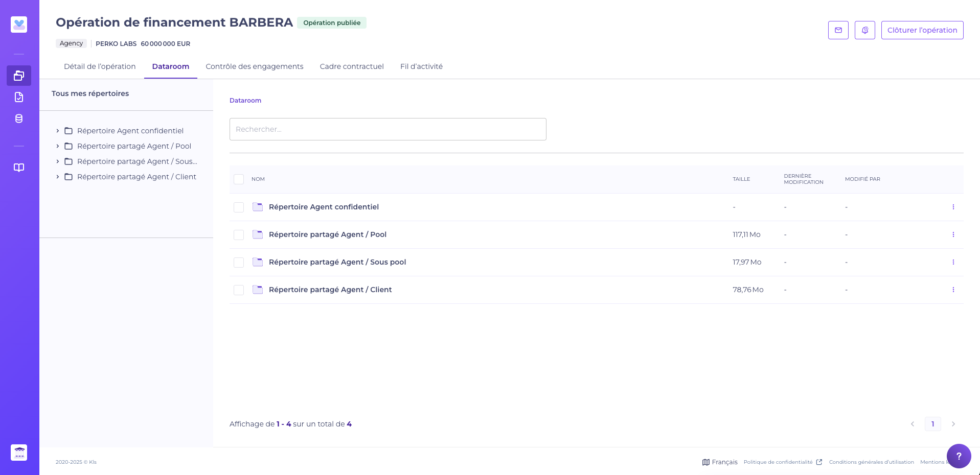Click the Rechercher search field

[x=388, y=129]
